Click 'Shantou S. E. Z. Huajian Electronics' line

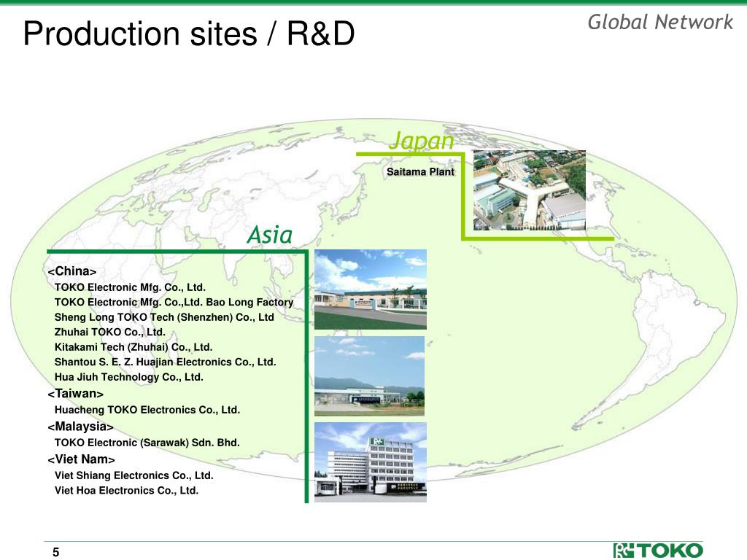click(166, 362)
